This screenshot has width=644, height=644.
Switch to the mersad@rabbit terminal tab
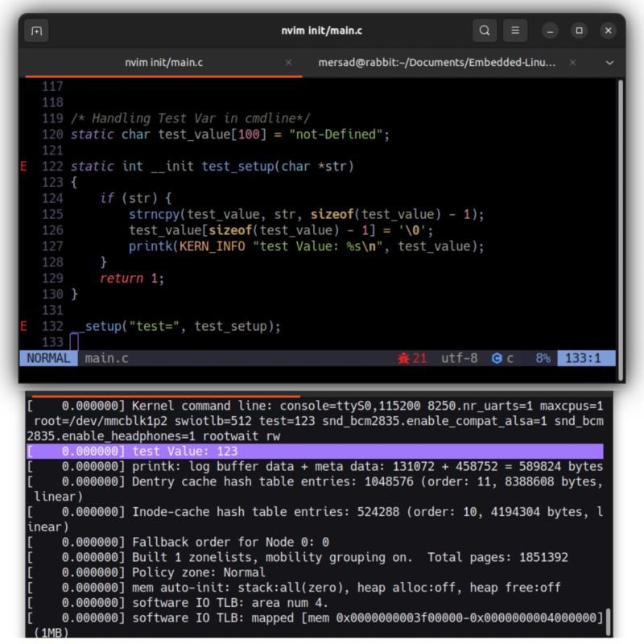click(436, 63)
